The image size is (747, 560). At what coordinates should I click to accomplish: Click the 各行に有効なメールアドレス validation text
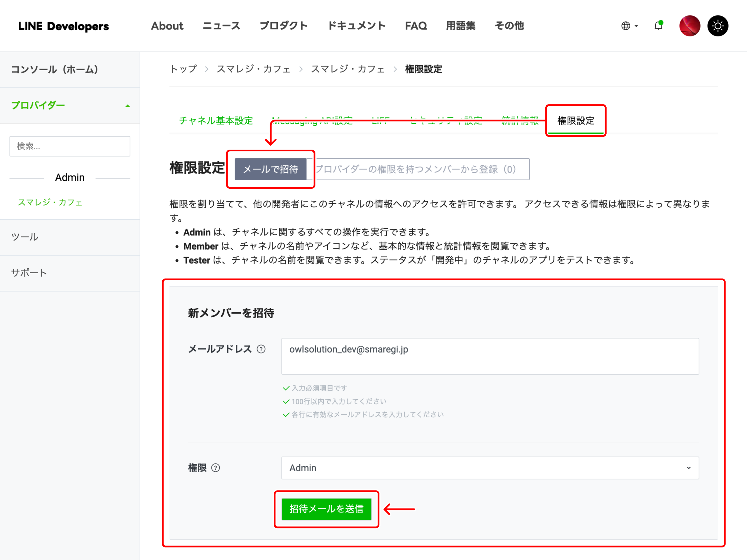(367, 414)
